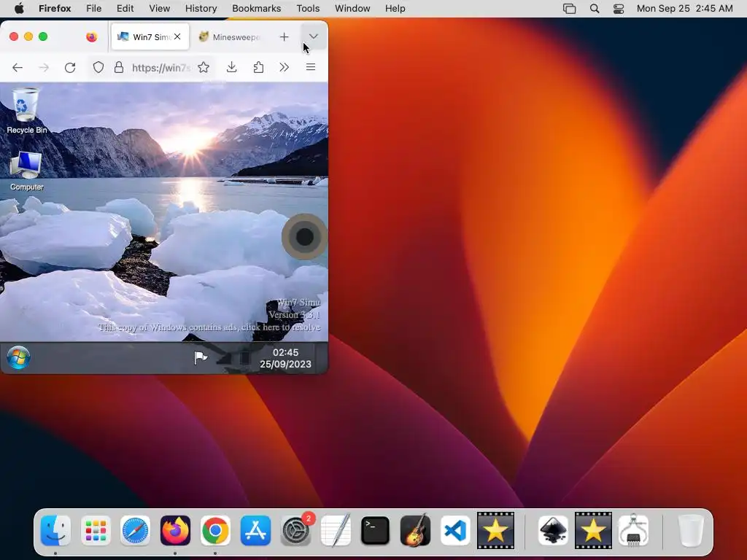Viewport: 747px width, 560px height.
Task: Open the tracking protection shield icon
Action: pos(98,68)
